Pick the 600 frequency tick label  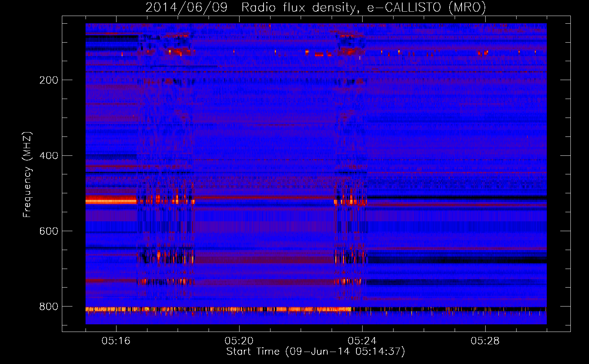pyautogui.click(x=49, y=231)
